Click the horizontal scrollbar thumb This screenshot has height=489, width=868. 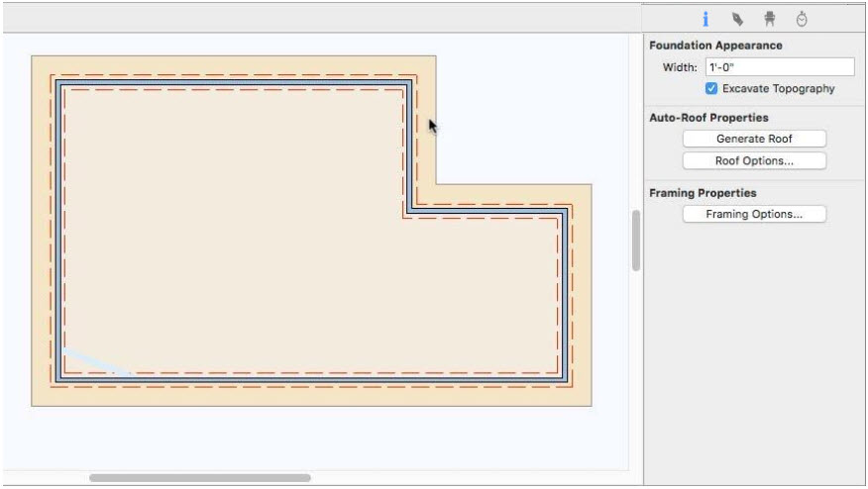pyautogui.click(x=200, y=477)
